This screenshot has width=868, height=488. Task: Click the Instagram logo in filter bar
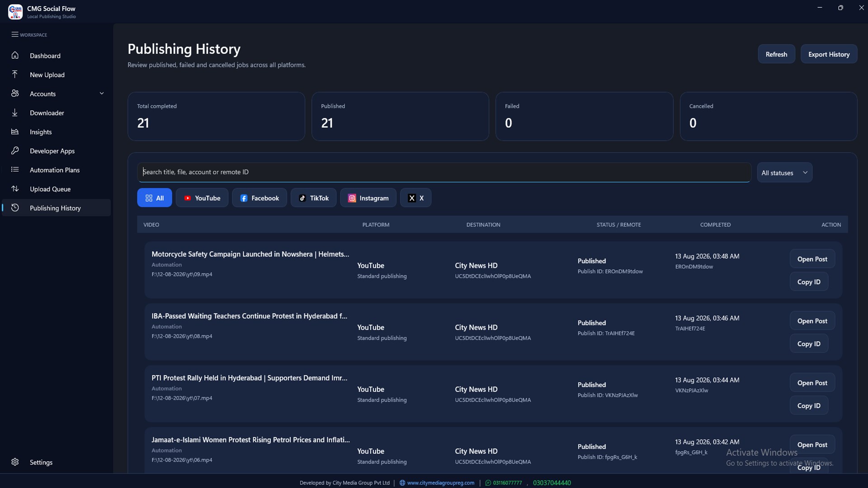[352, 198]
